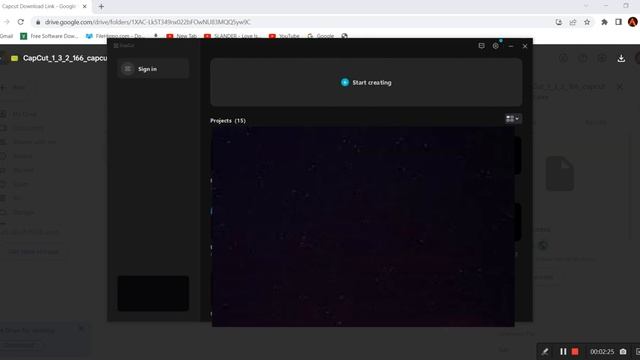Bookmark this page with star icon

[x=587, y=22]
